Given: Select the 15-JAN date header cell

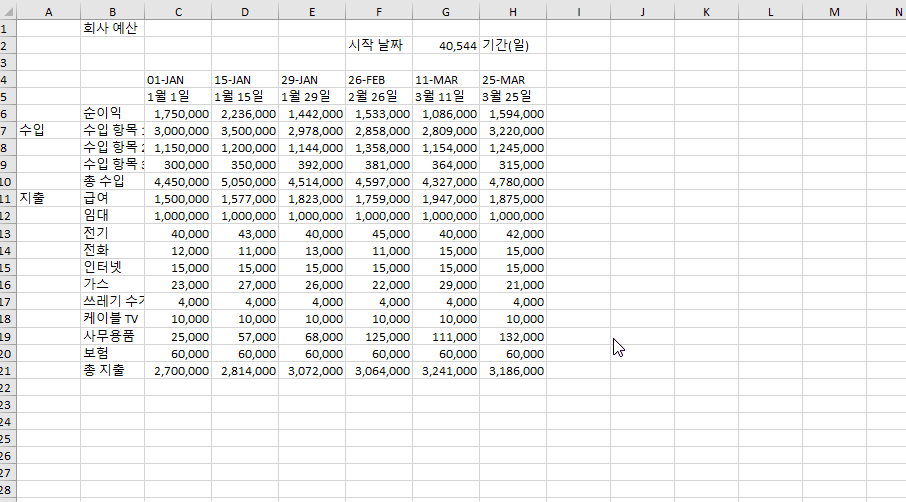Looking at the screenshot, I should click(x=245, y=80).
